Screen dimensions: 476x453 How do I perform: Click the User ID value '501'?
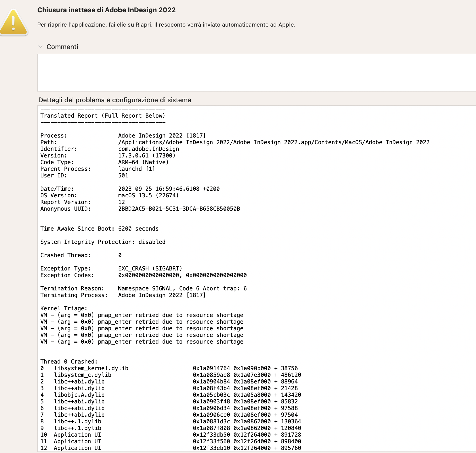point(123,175)
